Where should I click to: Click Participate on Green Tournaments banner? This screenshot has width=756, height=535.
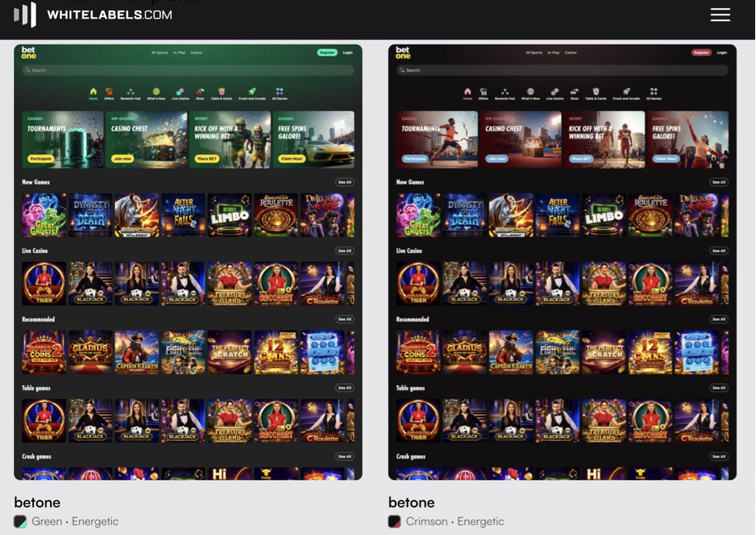(x=41, y=159)
